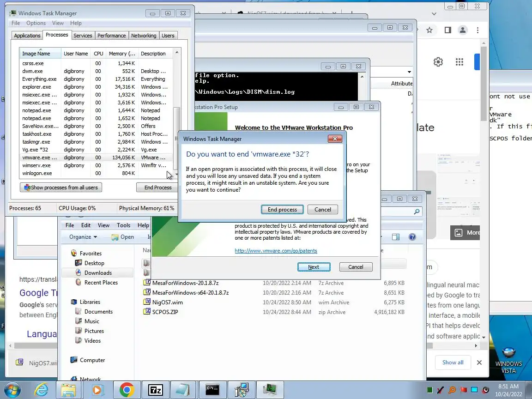Confirm End process in the dialog
This screenshot has height=399, width=532.
pyautogui.click(x=282, y=210)
